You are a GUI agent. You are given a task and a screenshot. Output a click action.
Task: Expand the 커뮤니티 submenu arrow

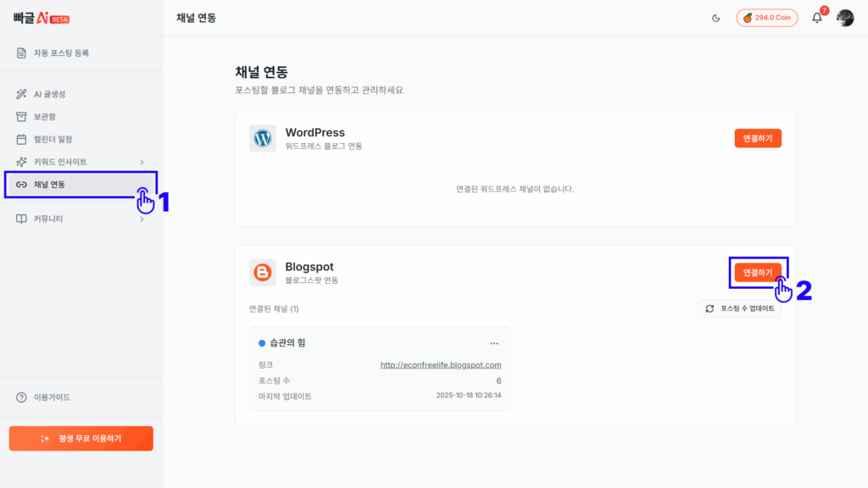click(x=142, y=219)
